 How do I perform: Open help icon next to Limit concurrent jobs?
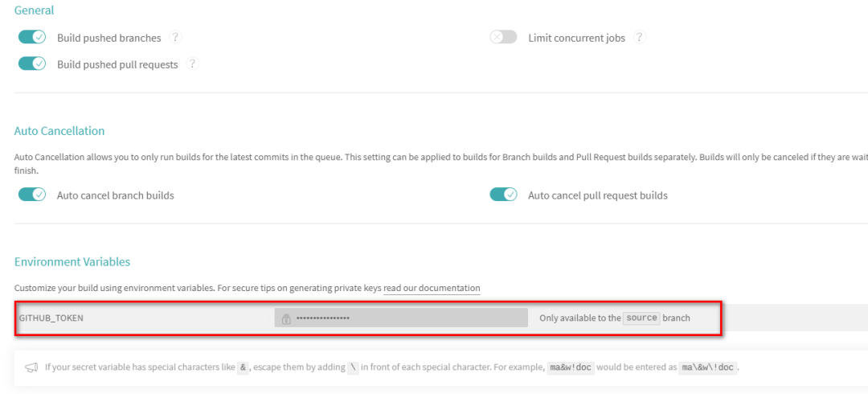(640, 37)
